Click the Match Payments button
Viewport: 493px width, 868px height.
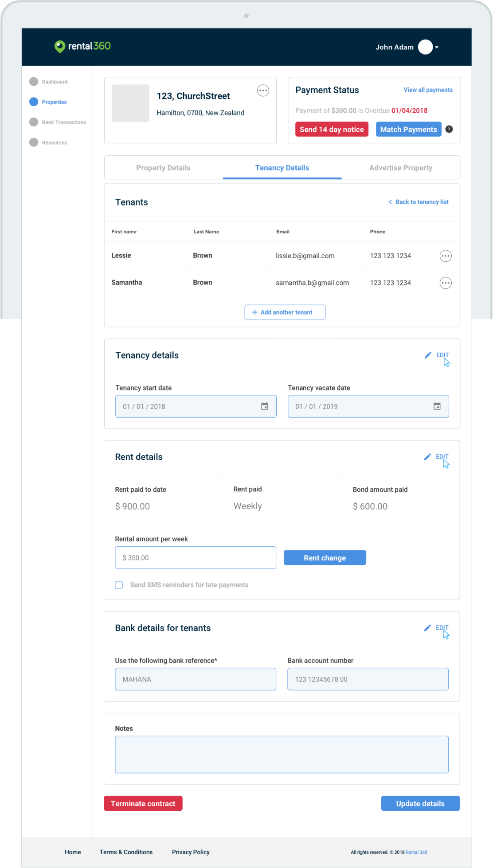point(408,129)
